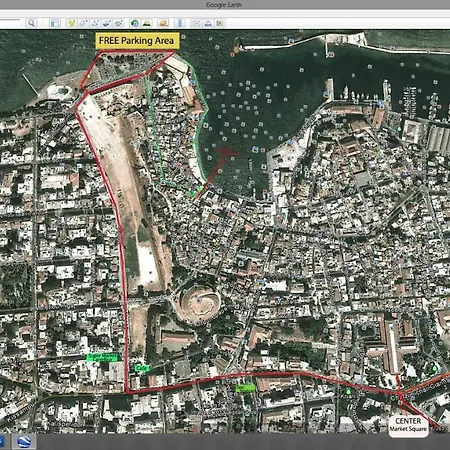Toggle sunlight across the landscape

[x=147, y=23]
